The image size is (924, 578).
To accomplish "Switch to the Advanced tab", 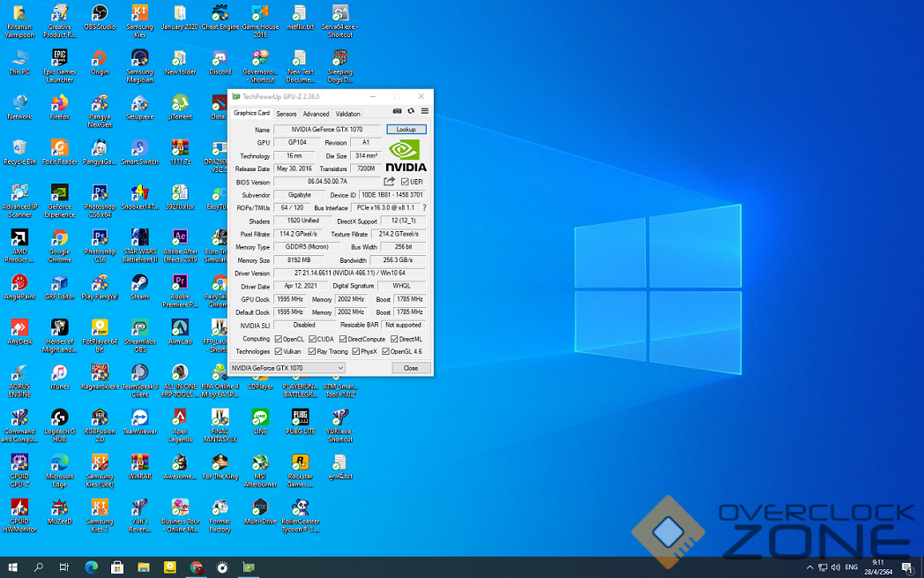I will tap(316, 114).
